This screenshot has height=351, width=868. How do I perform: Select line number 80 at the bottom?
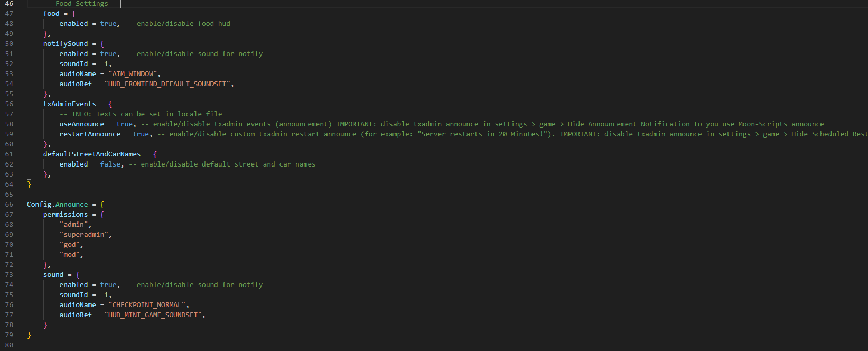click(x=9, y=345)
